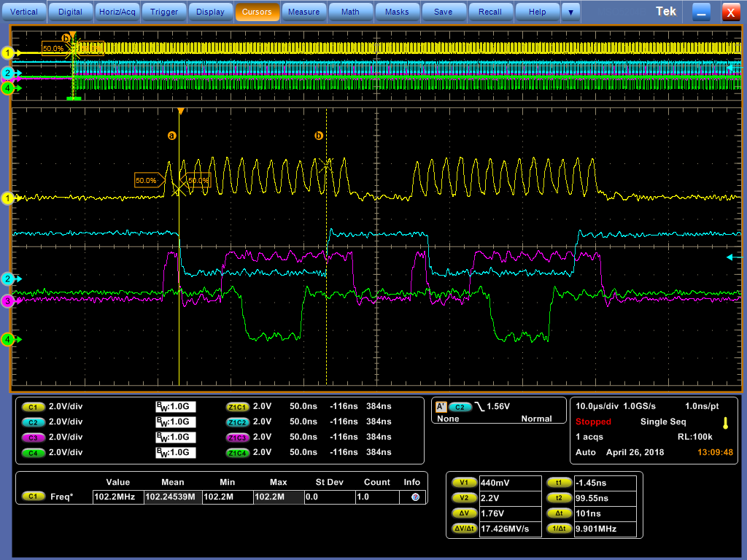
Task: Click the C4 channel badge
Action: coord(33,453)
